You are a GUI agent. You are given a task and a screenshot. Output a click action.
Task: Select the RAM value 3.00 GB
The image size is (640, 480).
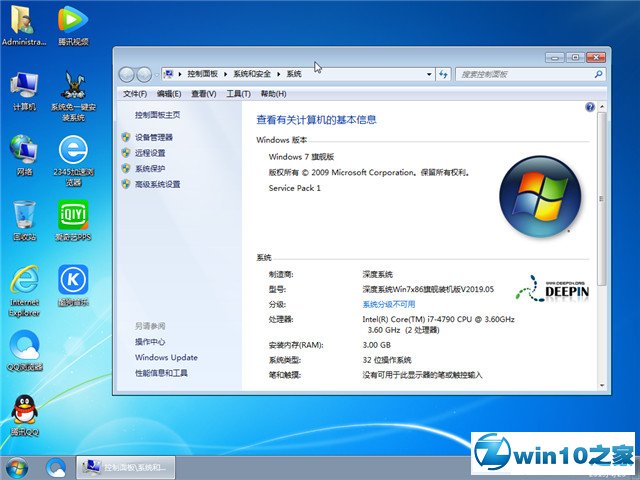tap(376, 345)
